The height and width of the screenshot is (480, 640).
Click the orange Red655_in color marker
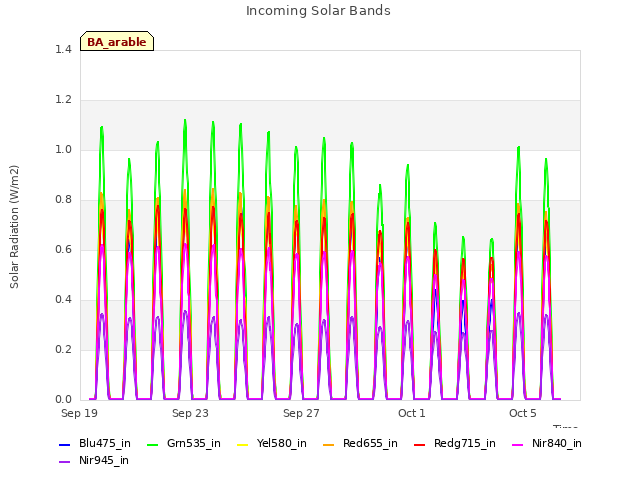(329, 444)
